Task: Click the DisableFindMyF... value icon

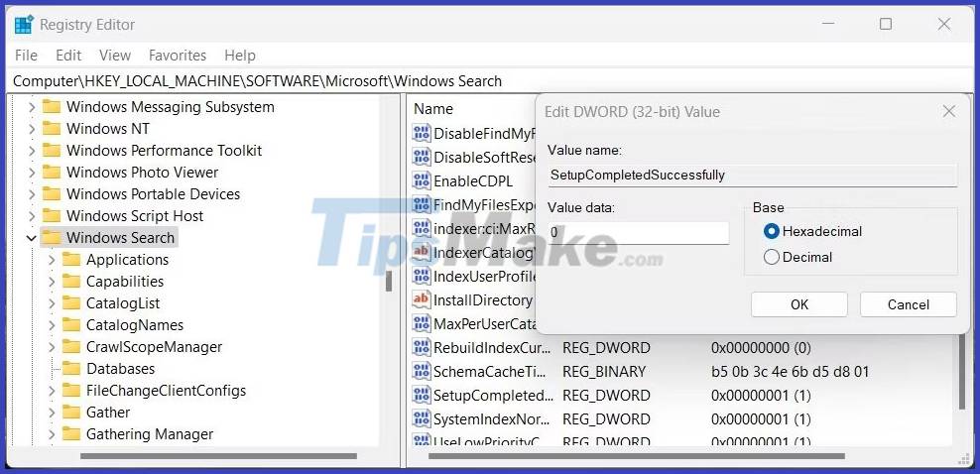Action: tap(422, 133)
